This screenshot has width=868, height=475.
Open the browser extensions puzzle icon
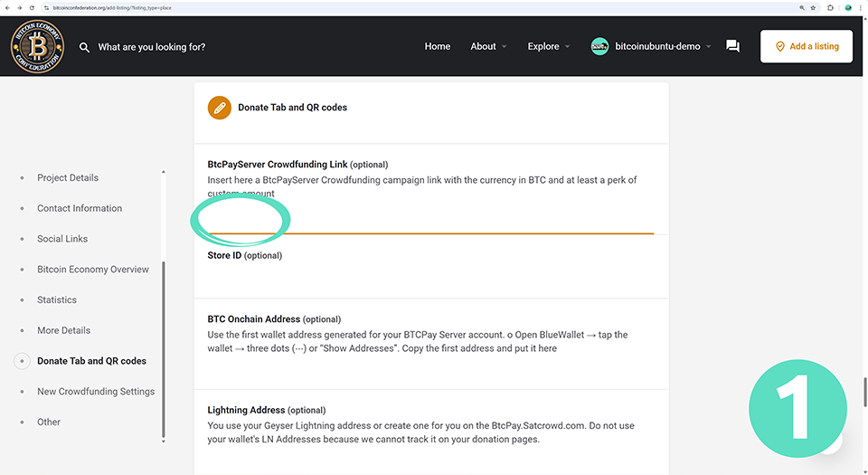830,7
